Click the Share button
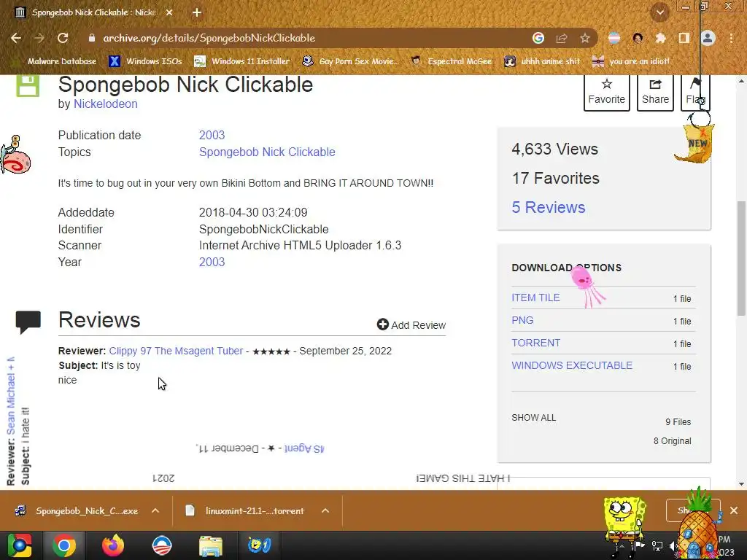 pos(655,93)
